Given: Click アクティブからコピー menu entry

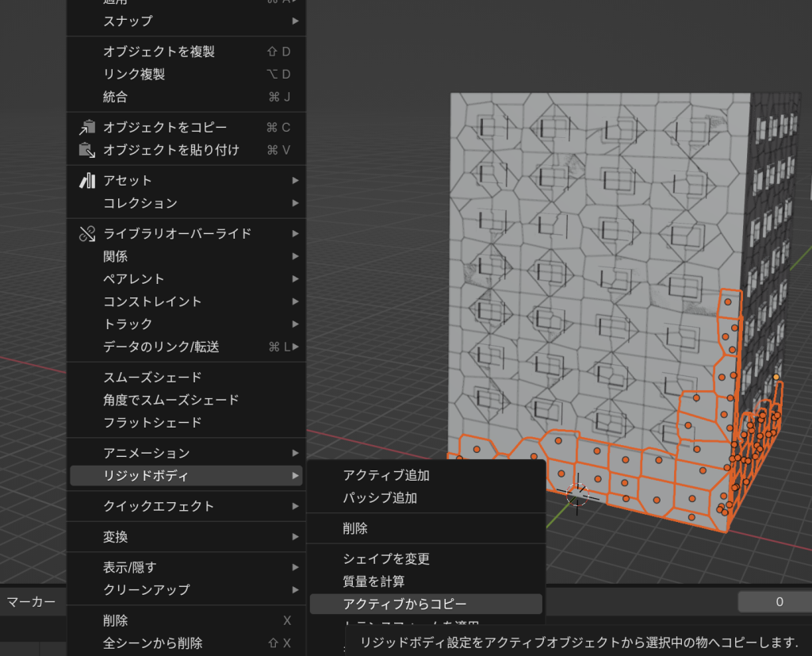Looking at the screenshot, I should coord(404,604).
